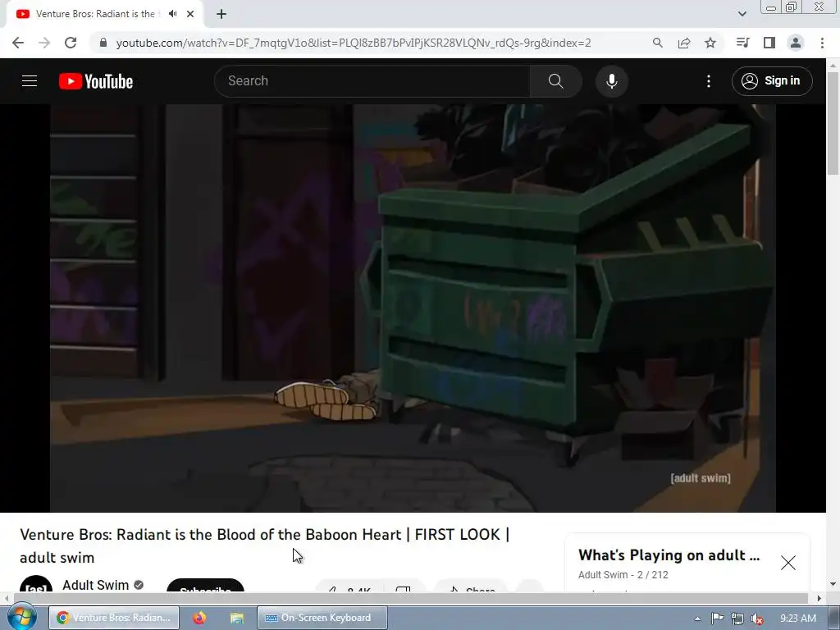
Task: Open the clock showing 9:23 AM
Action: coord(797,619)
